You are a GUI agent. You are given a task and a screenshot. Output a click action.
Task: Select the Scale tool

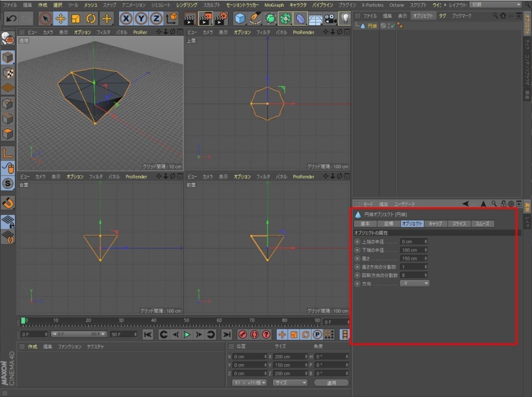[x=76, y=18]
